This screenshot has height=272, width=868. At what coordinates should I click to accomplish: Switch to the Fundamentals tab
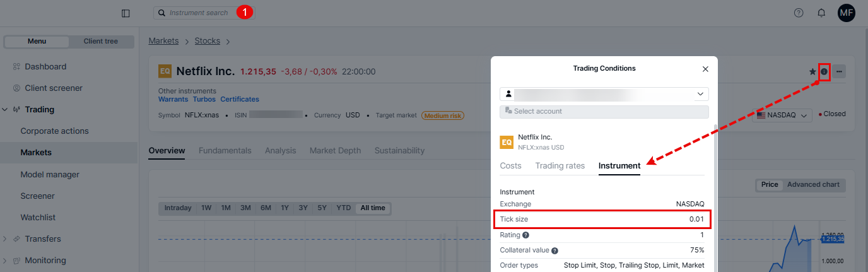(x=225, y=151)
